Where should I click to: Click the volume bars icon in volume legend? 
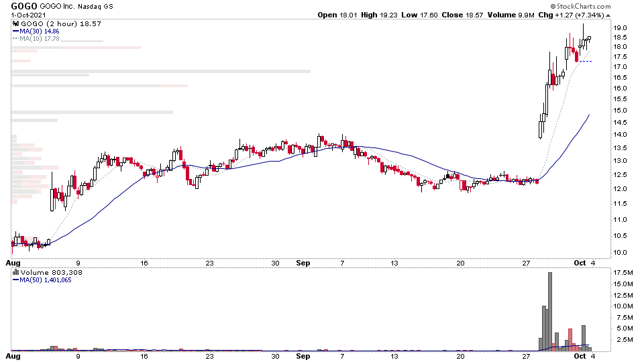click(15, 273)
